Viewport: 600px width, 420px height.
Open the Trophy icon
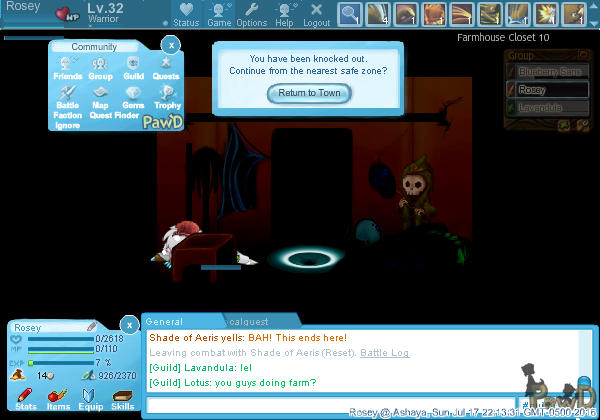pyautogui.click(x=166, y=96)
